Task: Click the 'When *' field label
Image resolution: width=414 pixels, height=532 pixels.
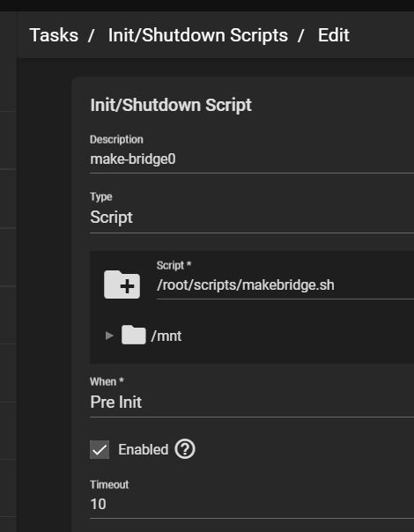Action: [107, 381]
